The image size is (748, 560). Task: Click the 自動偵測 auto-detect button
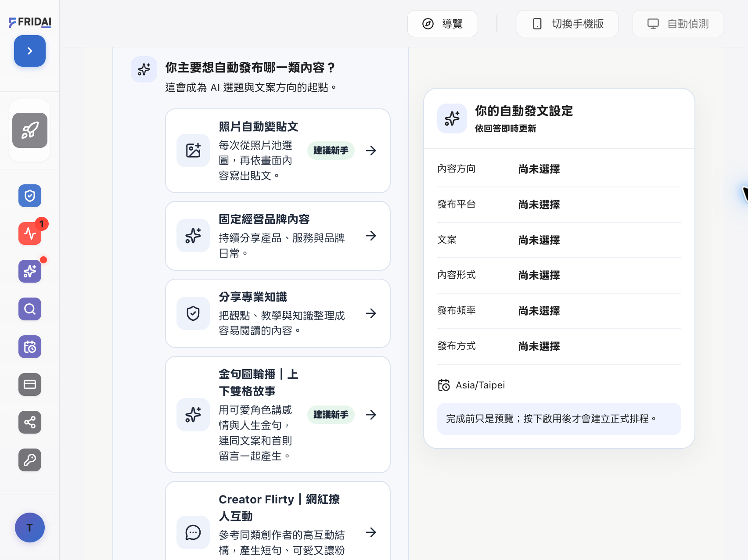tap(678, 24)
